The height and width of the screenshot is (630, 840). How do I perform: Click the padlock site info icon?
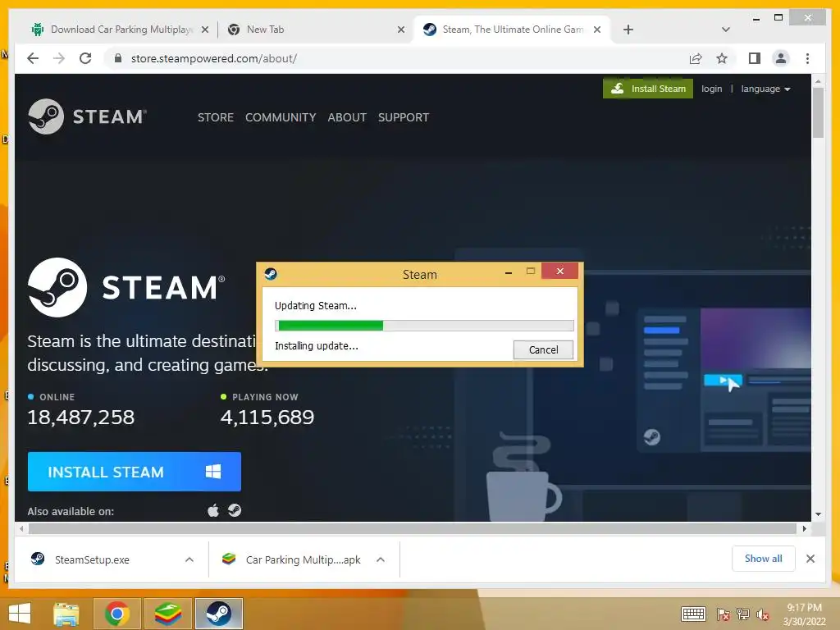[118, 58]
